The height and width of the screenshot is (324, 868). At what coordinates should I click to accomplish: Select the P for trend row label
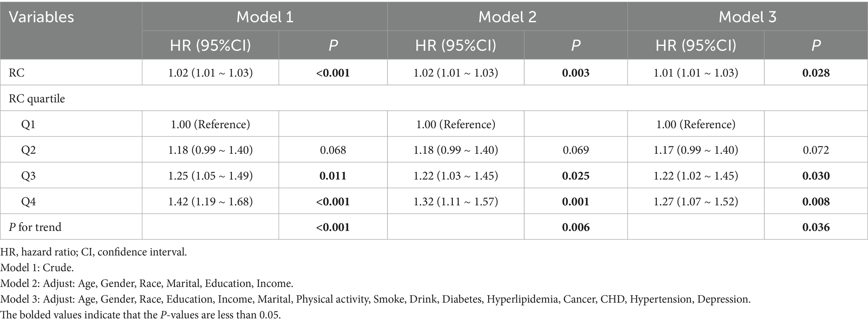(35, 227)
